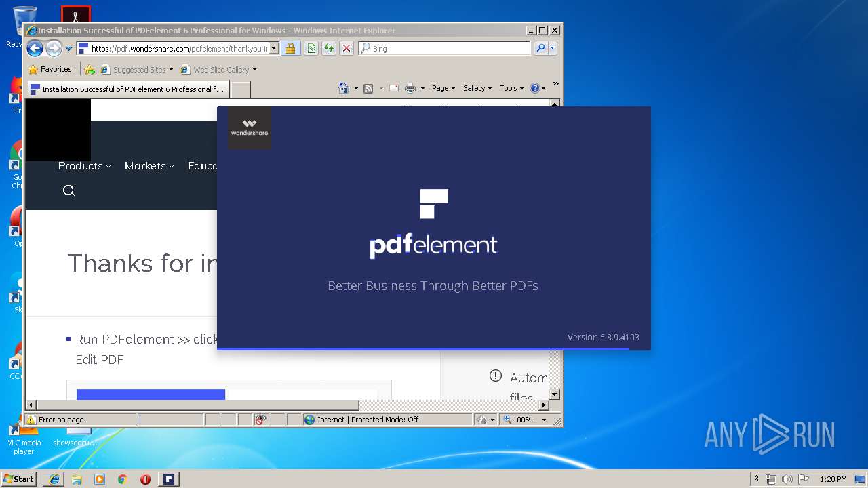The width and height of the screenshot is (868, 488).
Task: Open the status bar security lock dropdown
Action: (486, 420)
